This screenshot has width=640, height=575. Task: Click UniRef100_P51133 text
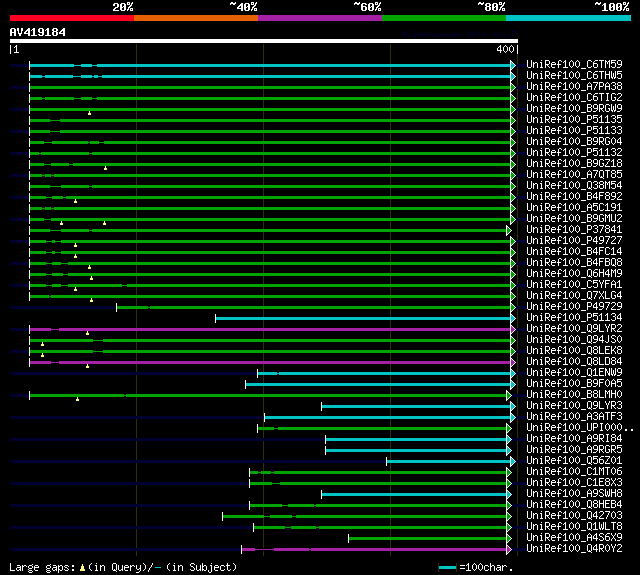574,131
